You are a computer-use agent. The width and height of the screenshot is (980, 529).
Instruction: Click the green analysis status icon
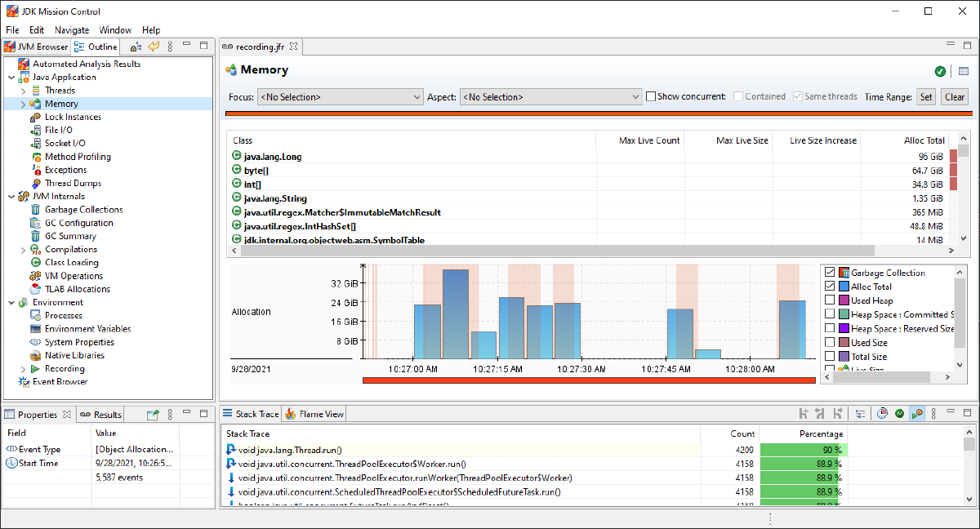coord(941,71)
